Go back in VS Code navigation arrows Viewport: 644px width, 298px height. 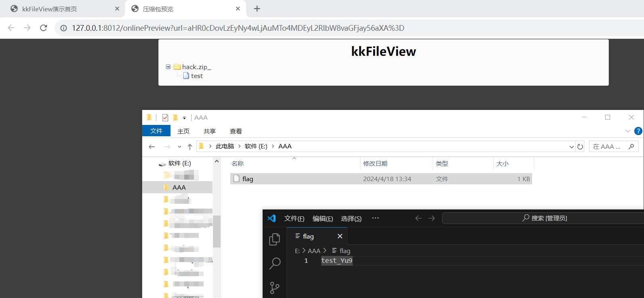pyautogui.click(x=418, y=218)
